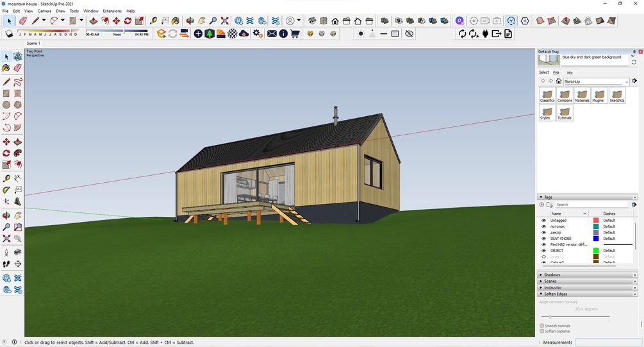Switch to the Edit tab in Materials

click(556, 72)
